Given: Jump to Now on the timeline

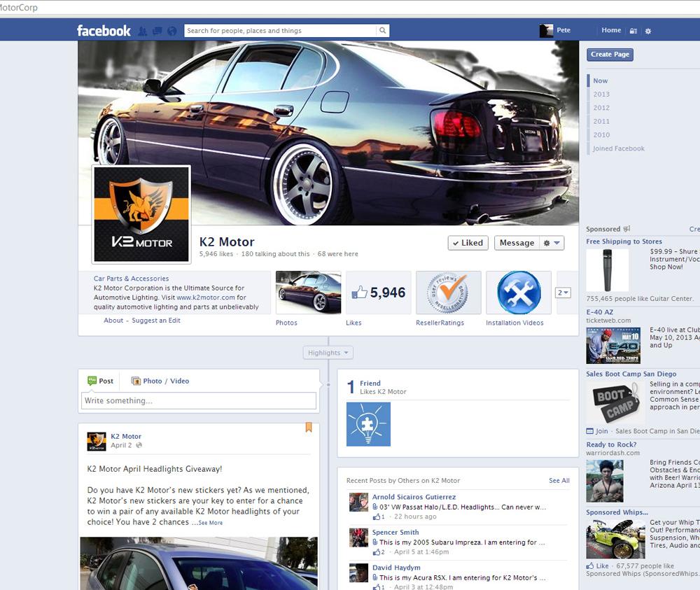Looking at the screenshot, I should point(600,80).
